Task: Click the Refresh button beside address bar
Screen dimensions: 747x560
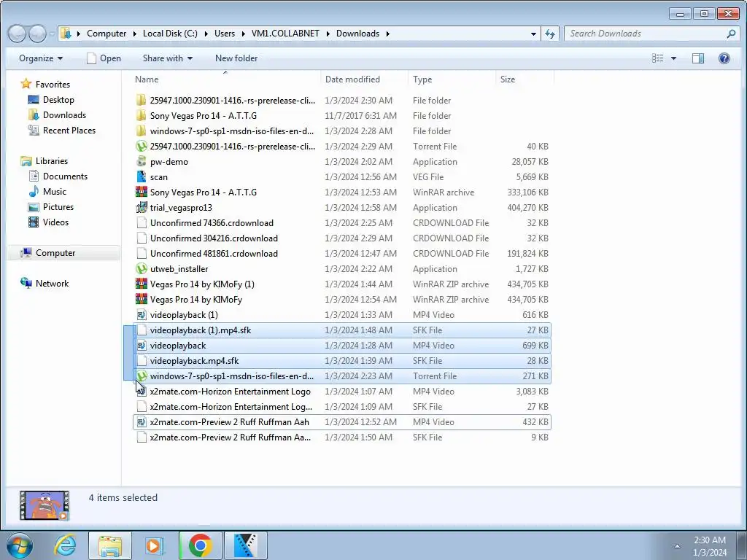Action: [x=550, y=34]
